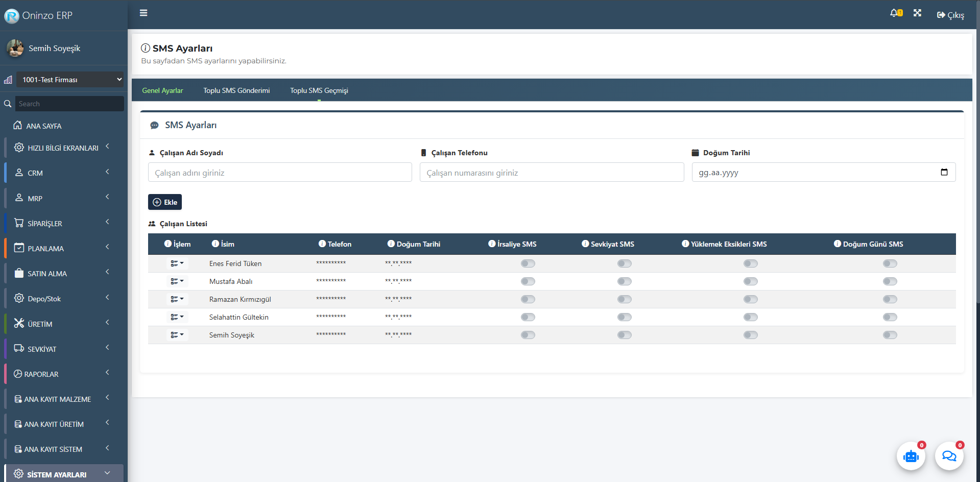Screen dimensions: 980x482
Task: Toggle fullscreen with the expand icon
Action: point(917,13)
